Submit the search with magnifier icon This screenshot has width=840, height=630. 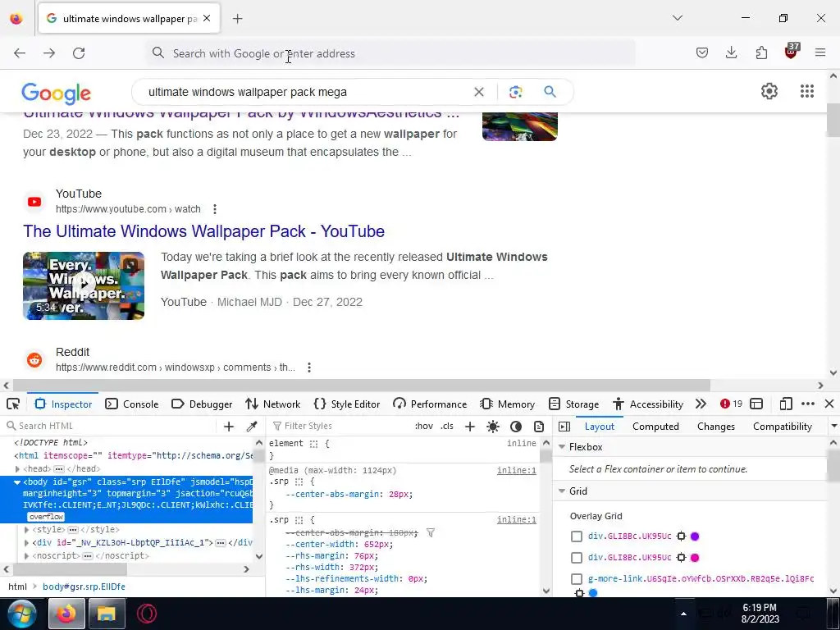[x=550, y=92]
